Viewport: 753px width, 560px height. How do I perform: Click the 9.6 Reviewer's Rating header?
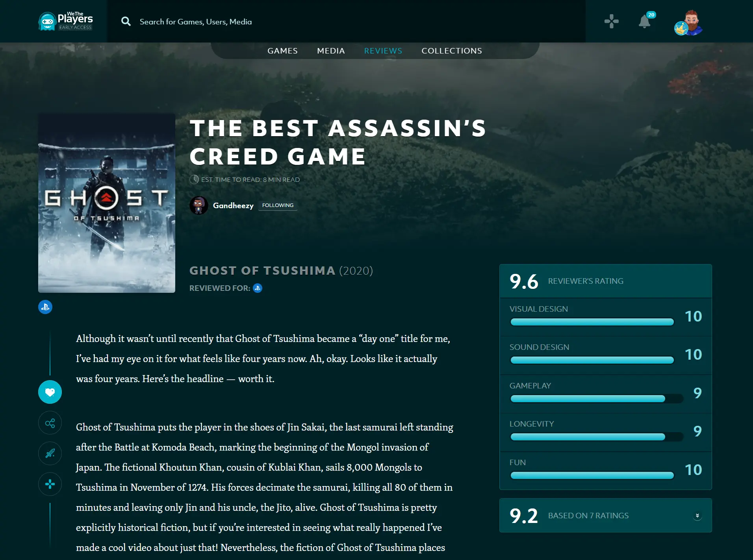(x=606, y=281)
